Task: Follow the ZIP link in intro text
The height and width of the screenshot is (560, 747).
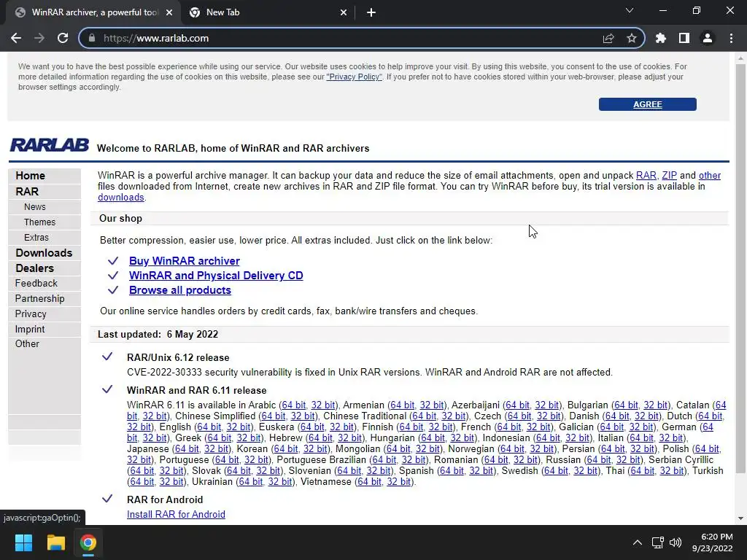Action: coord(670,175)
